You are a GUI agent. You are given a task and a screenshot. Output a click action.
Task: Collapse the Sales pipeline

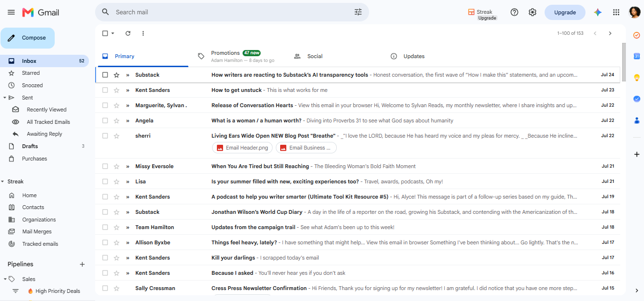pyautogui.click(x=5, y=279)
